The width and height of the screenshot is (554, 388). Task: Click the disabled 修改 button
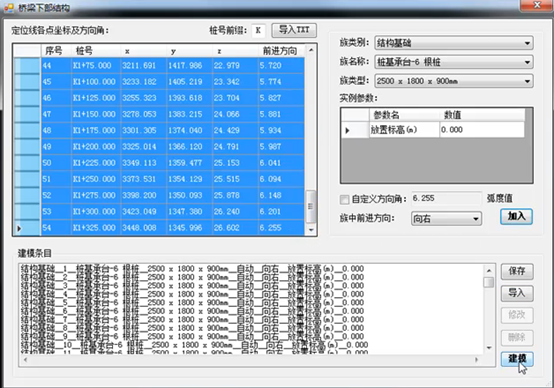pos(517,315)
